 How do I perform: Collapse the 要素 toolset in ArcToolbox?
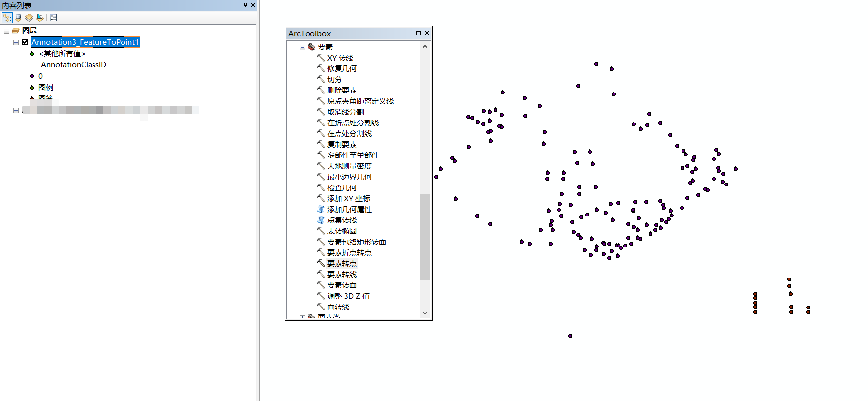pyautogui.click(x=302, y=47)
